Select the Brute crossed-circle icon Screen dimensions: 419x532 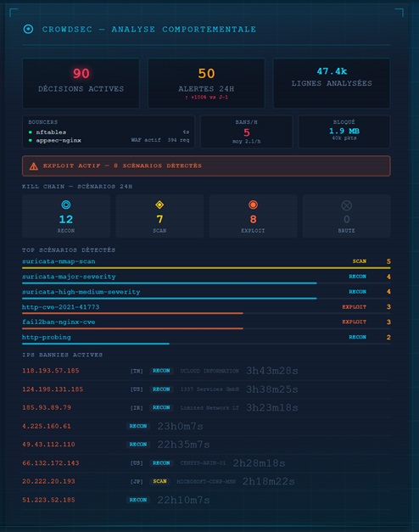point(346,205)
